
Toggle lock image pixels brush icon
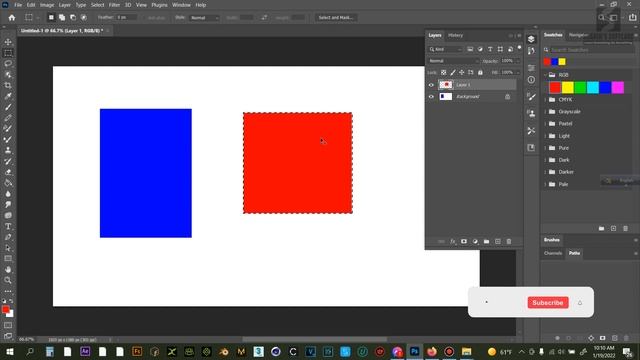pyautogui.click(x=453, y=72)
